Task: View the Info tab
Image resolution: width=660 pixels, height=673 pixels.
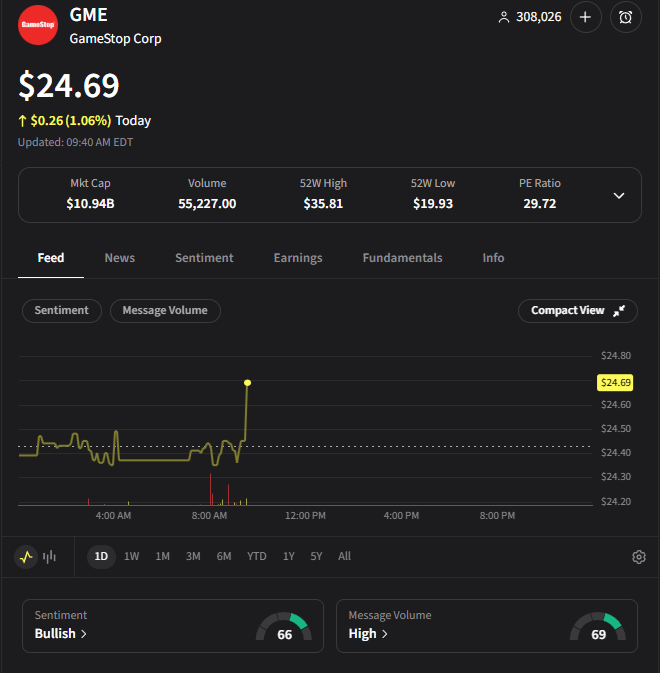Action: (x=493, y=258)
